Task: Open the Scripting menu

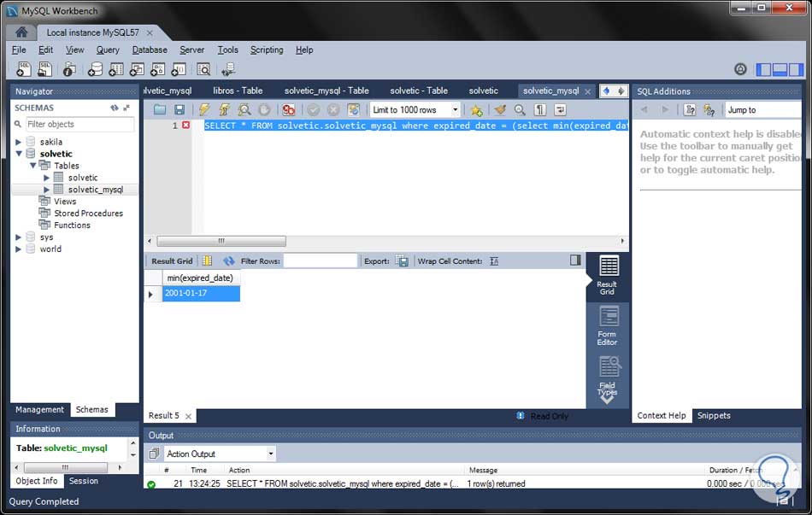Action: click(267, 50)
